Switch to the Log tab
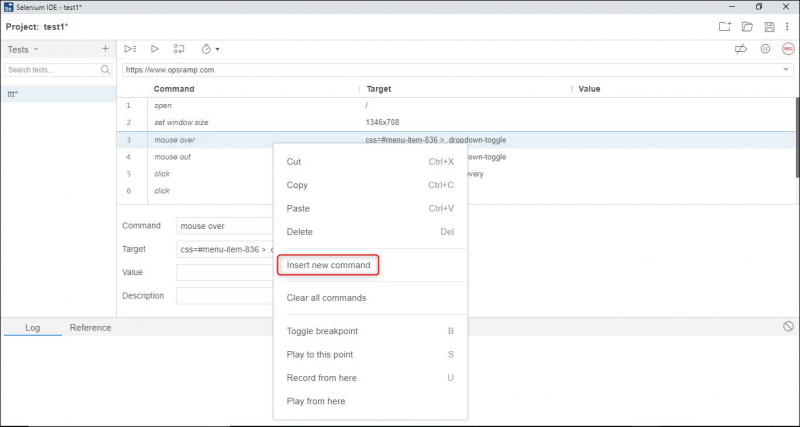Screen dimensions: 800x427 pos(33,328)
